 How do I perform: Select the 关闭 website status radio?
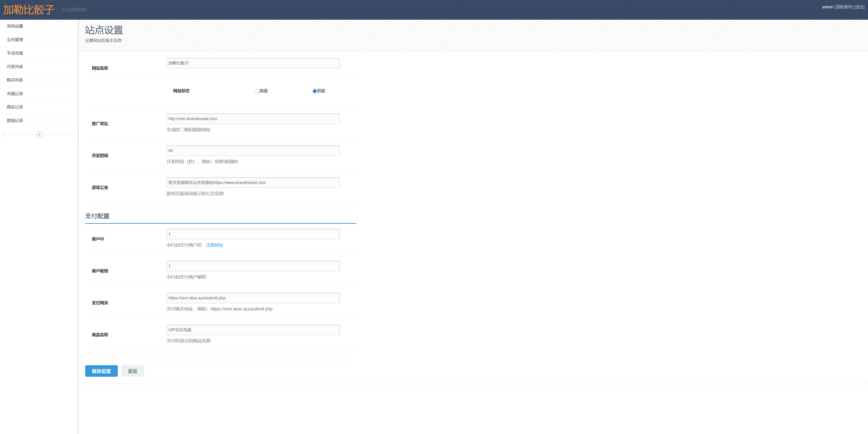(257, 91)
